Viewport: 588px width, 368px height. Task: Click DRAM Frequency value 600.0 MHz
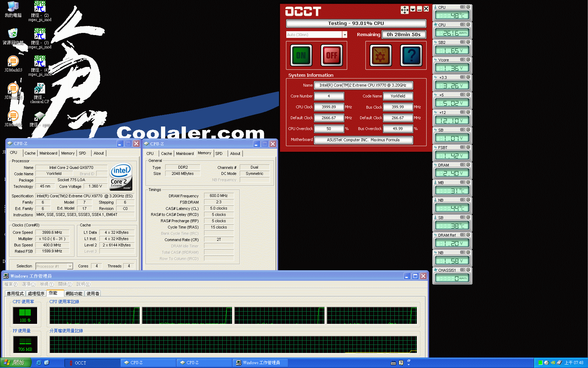pyautogui.click(x=219, y=196)
